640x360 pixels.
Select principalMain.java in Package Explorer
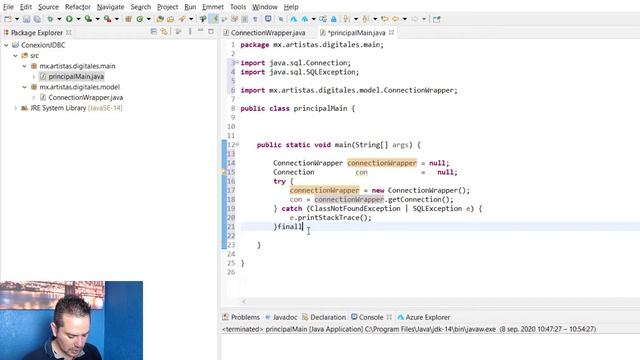pos(76,77)
